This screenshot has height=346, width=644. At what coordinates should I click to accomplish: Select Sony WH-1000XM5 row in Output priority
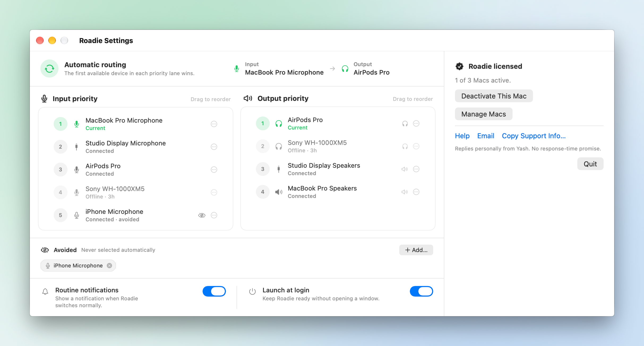pyautogui.click(x=338, y=146)
